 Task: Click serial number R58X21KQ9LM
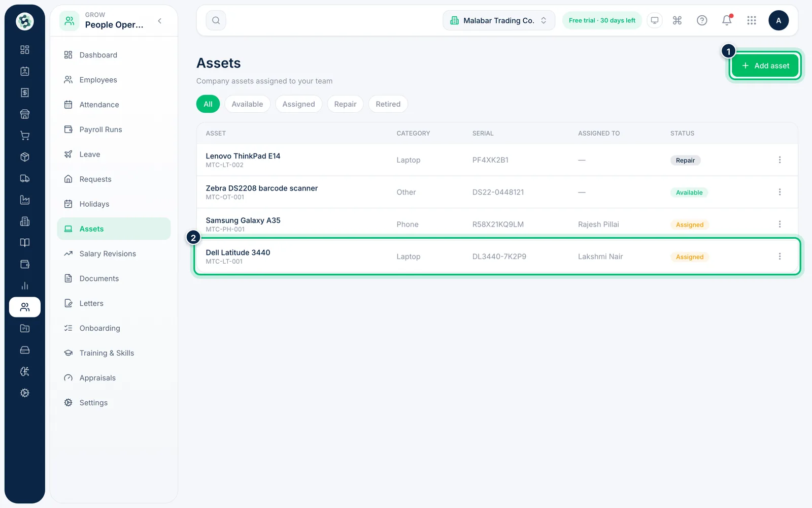coord(498,225)
